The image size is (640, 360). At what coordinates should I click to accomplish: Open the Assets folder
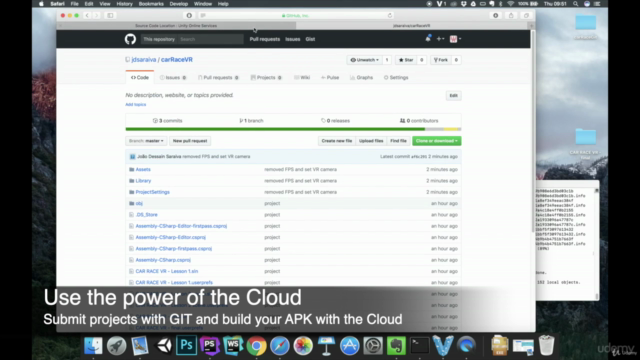(x=143, y=169)
